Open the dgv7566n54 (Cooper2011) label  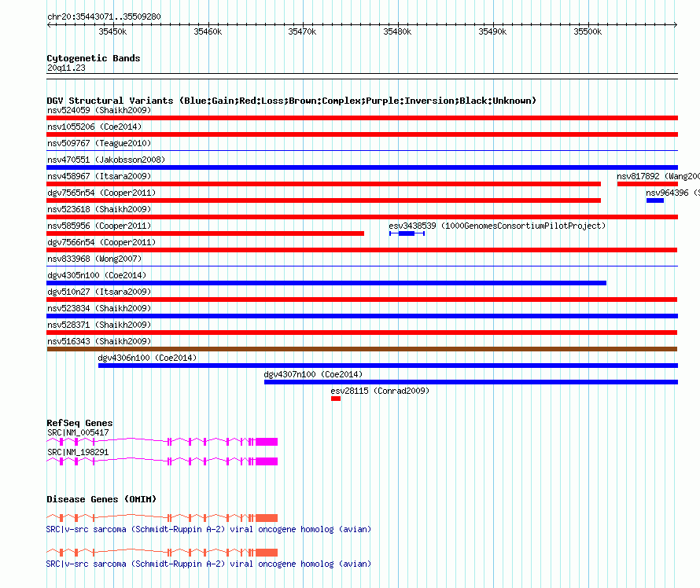pos(101,242)
